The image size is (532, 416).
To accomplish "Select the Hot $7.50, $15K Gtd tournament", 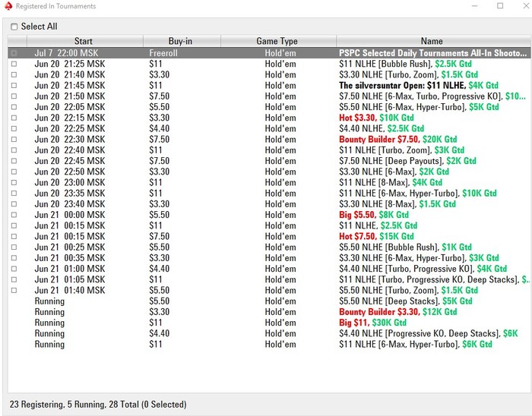I will point(269,236).
